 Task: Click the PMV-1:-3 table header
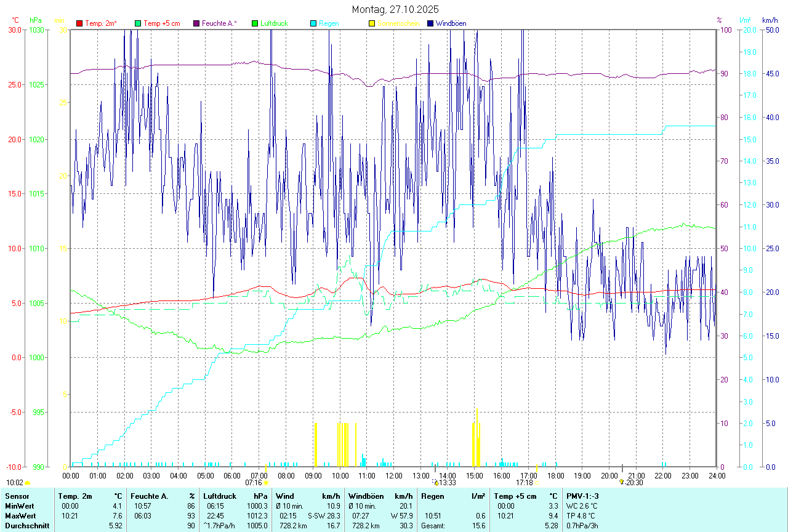582,496
